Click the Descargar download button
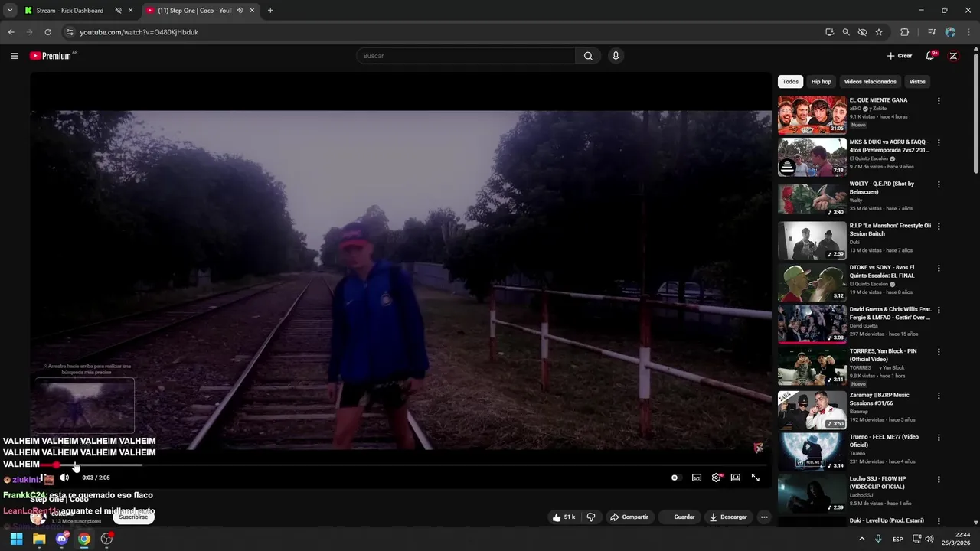 click(x=728, y=517)
